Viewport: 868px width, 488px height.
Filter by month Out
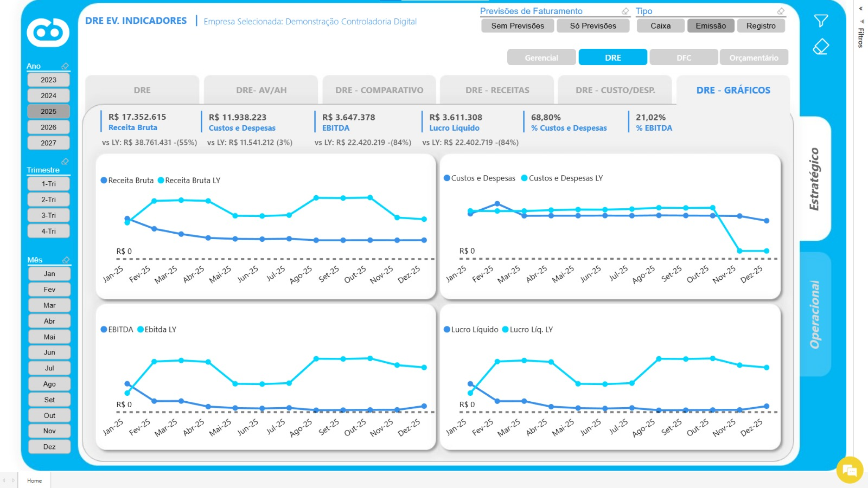49,415
